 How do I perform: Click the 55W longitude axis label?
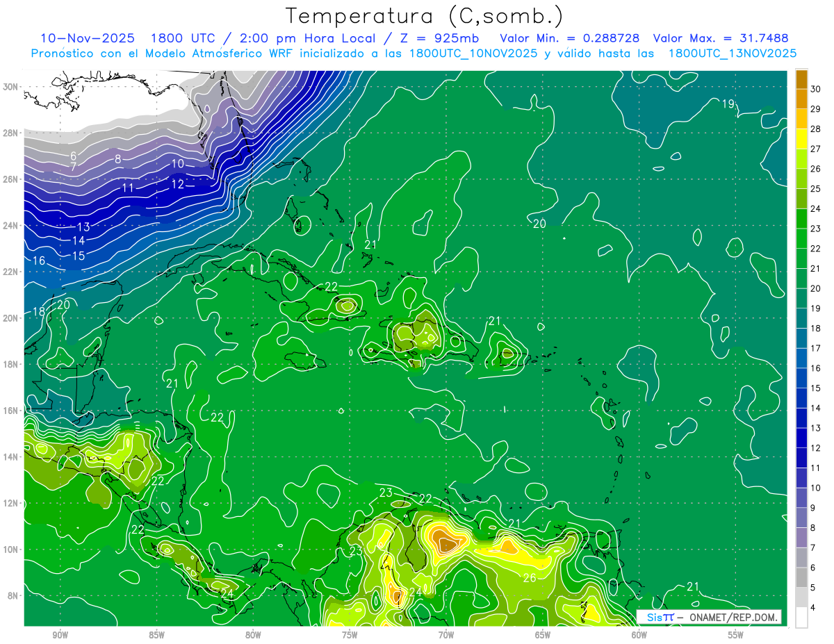point(735,635)
